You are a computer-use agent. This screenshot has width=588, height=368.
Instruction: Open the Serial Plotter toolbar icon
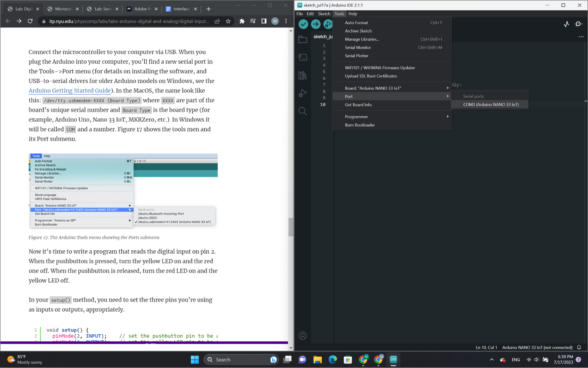point(566,24)
